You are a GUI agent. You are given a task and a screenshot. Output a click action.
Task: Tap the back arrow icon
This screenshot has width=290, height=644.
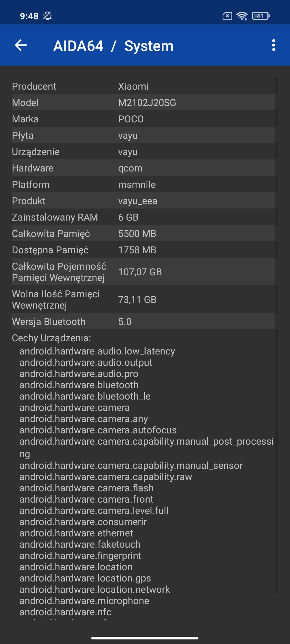[x=21, y=45]
